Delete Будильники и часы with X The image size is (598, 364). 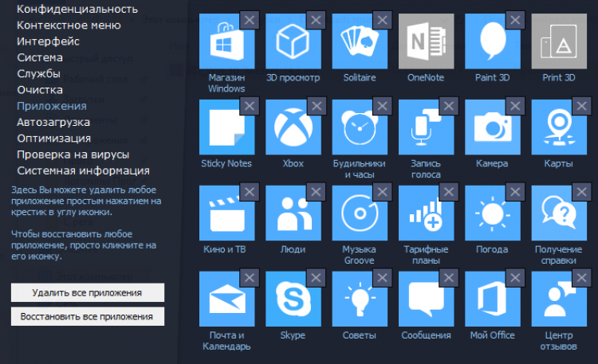tap(383, 106)
